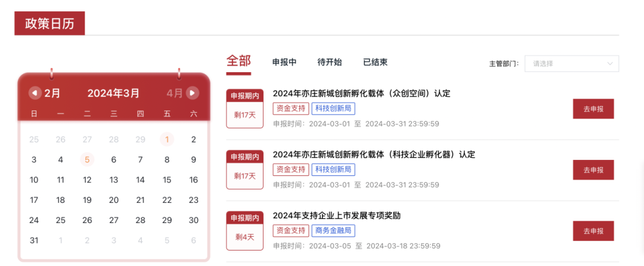The height and width of the screenshot is (266, 644).
Task: Pick March 10 on the calendar
Action: tap(33, 180)
